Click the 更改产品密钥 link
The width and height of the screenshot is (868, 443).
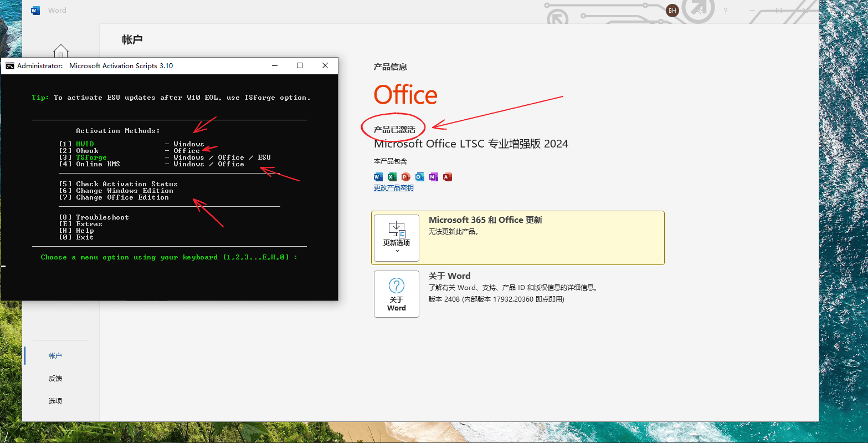click(x=394, y=188)
